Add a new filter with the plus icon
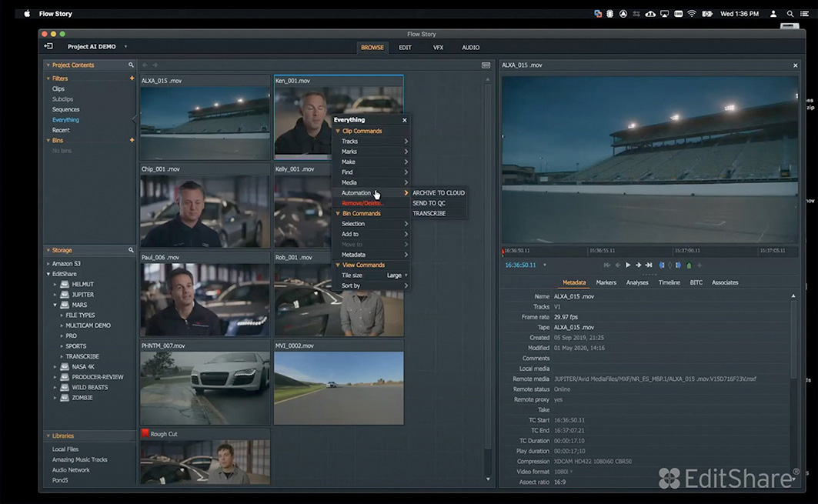This screenshot has height=504, width=818. (x=132, y=78)
